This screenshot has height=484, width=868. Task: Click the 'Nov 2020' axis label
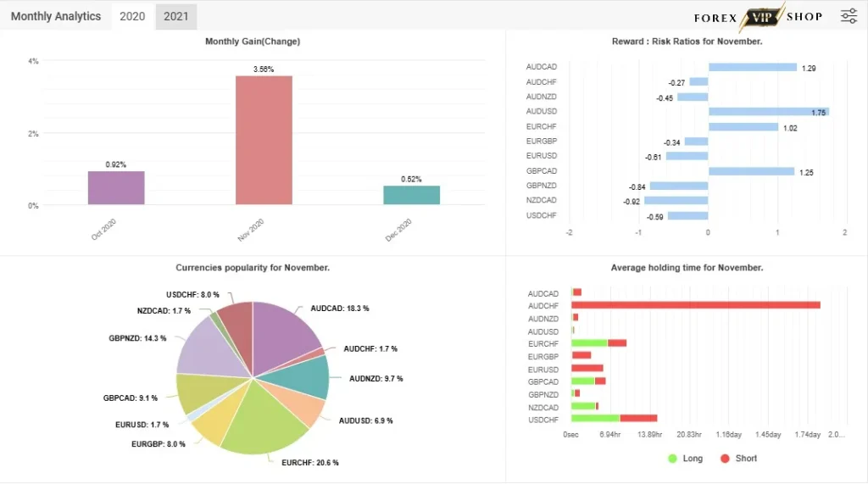(251, 230)
